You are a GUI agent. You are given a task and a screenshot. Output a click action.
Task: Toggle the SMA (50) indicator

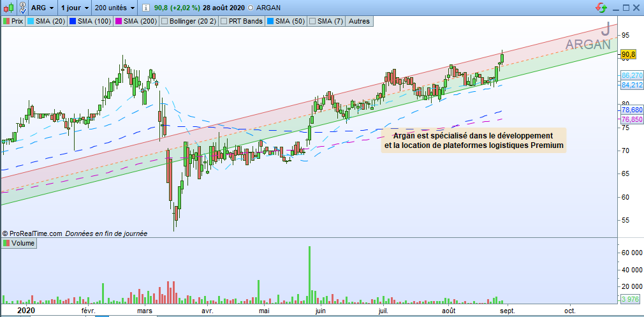point(286,21)
